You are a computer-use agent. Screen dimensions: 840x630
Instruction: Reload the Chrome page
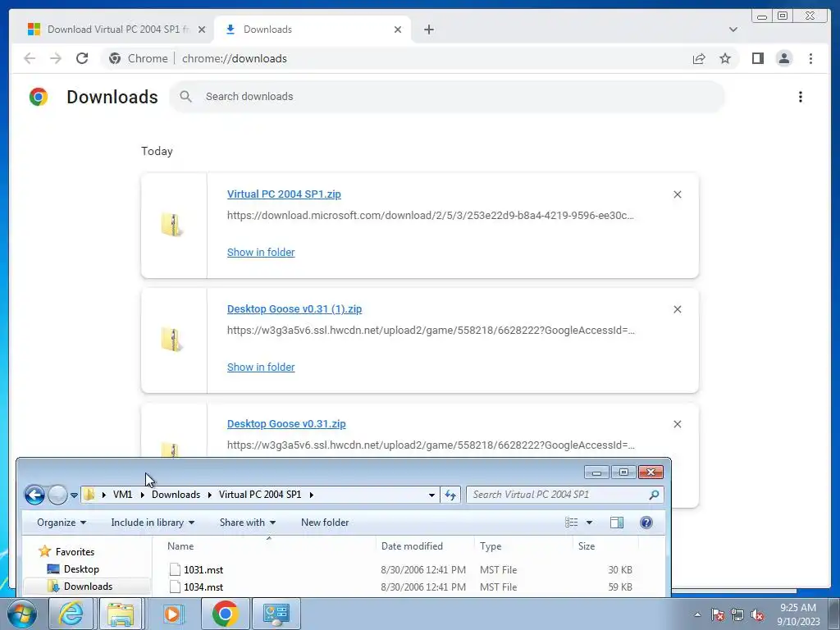pos(82,58)
